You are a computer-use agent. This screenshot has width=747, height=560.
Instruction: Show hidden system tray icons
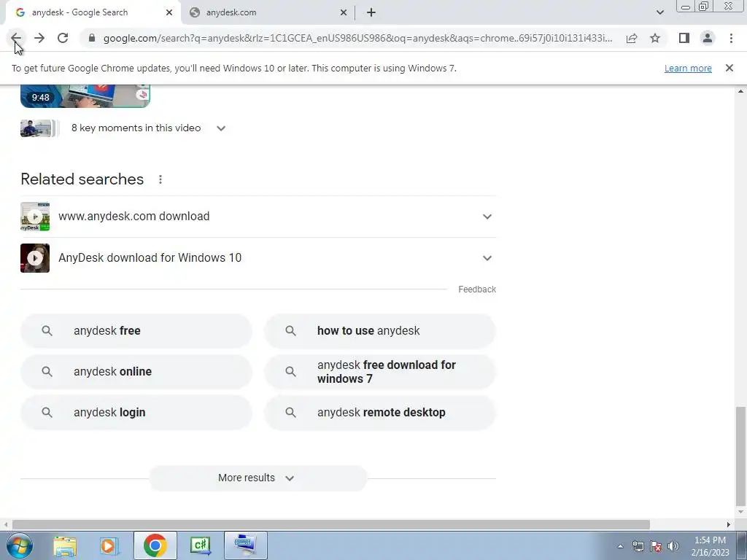[620, 546]
